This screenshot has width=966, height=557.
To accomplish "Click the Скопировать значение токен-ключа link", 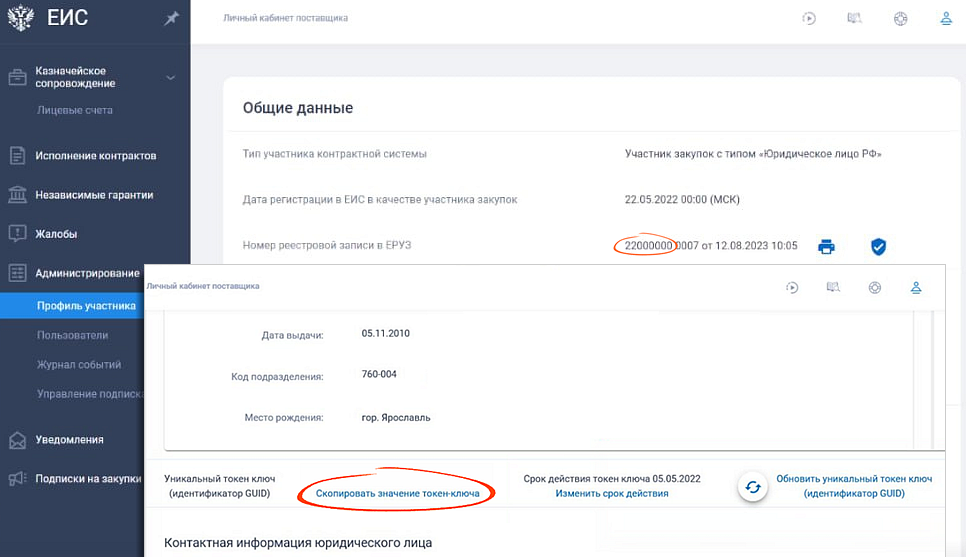I will 397,493.
